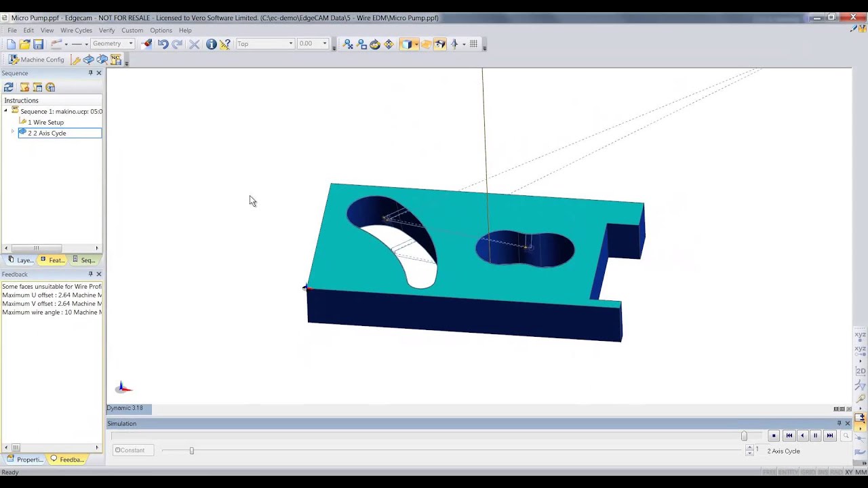The width and height of the screenshot is (868, 488).
Task: Expand the 2 Axis Cycle instruction
Action: coord(13,133)
